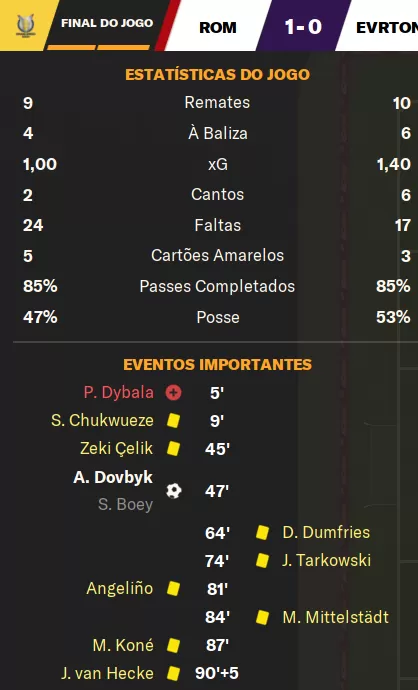The height and width of the screenshot is (690, 418).
Task: Click the goal ball icon at 47'
Action: (x=174, y=491)
